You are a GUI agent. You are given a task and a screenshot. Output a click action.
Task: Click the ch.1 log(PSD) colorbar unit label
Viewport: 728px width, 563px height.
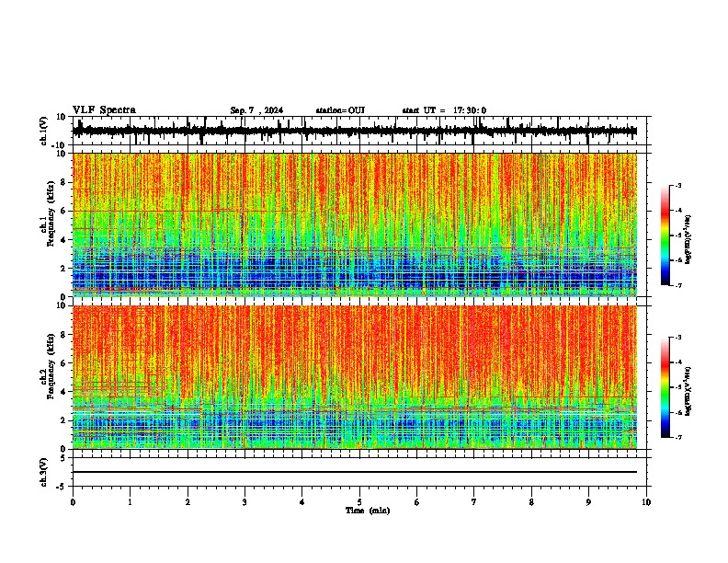pos(688,239)
